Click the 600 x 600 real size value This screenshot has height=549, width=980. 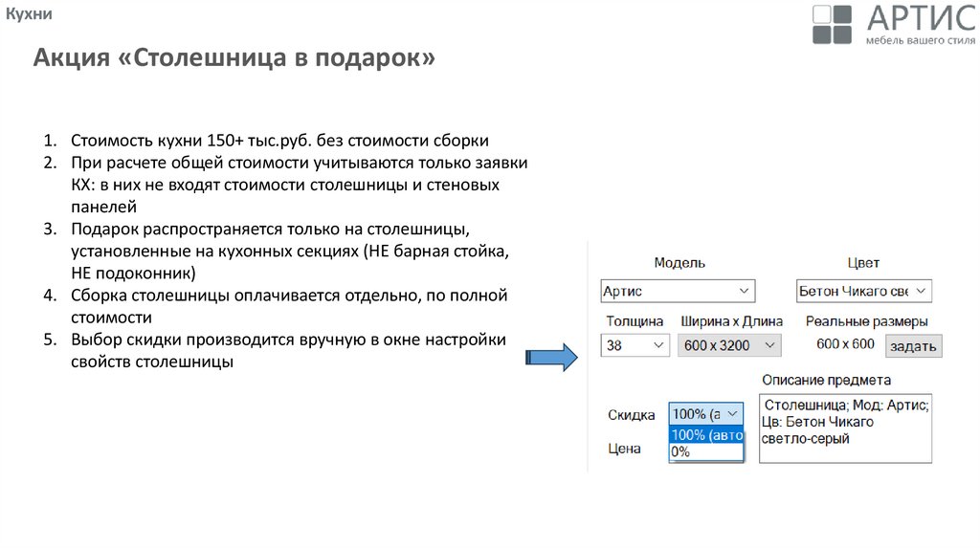click(845, 344)
